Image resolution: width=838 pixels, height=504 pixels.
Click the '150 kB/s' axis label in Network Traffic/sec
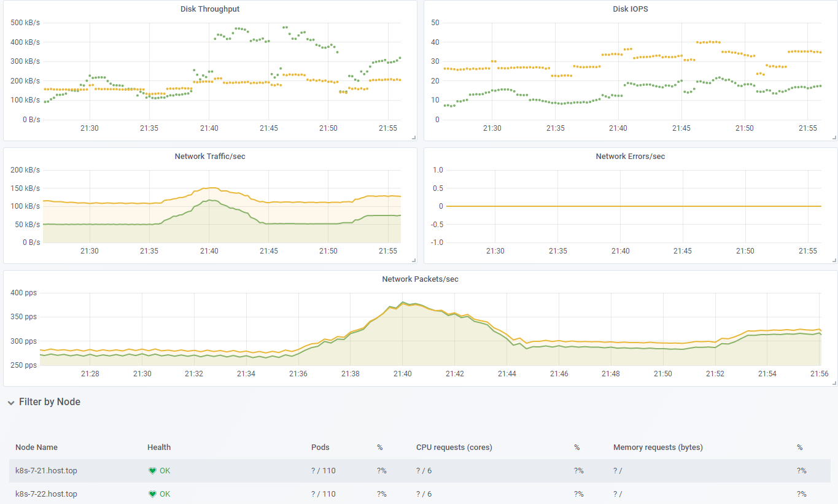[25, 188]
